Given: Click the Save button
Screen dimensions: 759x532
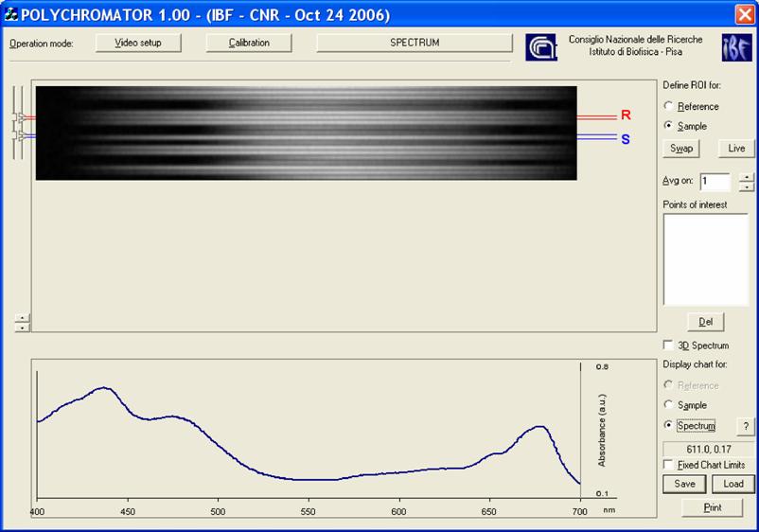Looking at the screenshot, I should (x=684, y=484).
